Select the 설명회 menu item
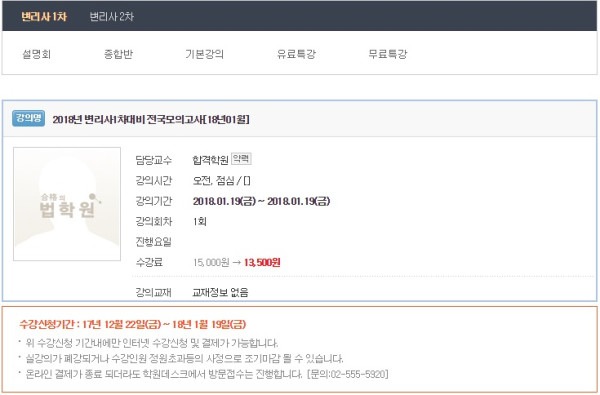 click(37, 54)
